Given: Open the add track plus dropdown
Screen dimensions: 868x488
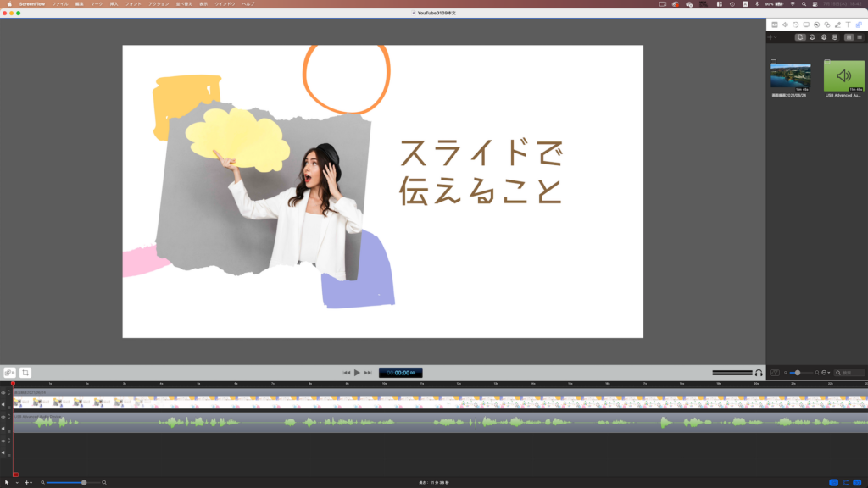Looking at the screenshot, I should point(28,482).
